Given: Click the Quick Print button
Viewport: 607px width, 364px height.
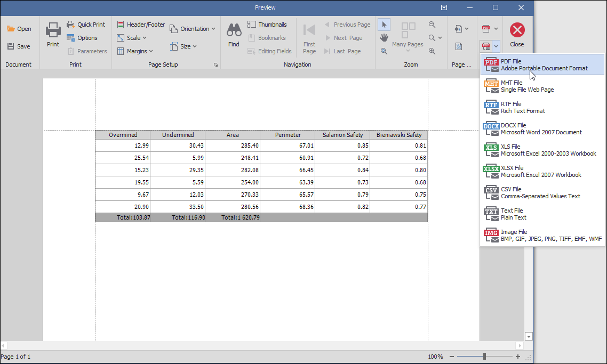Looking at the screenshot, I should point(86,25).
